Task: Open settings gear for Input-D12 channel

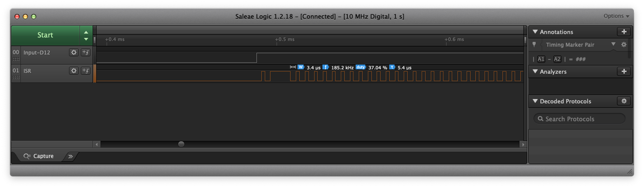Action: 74,52
